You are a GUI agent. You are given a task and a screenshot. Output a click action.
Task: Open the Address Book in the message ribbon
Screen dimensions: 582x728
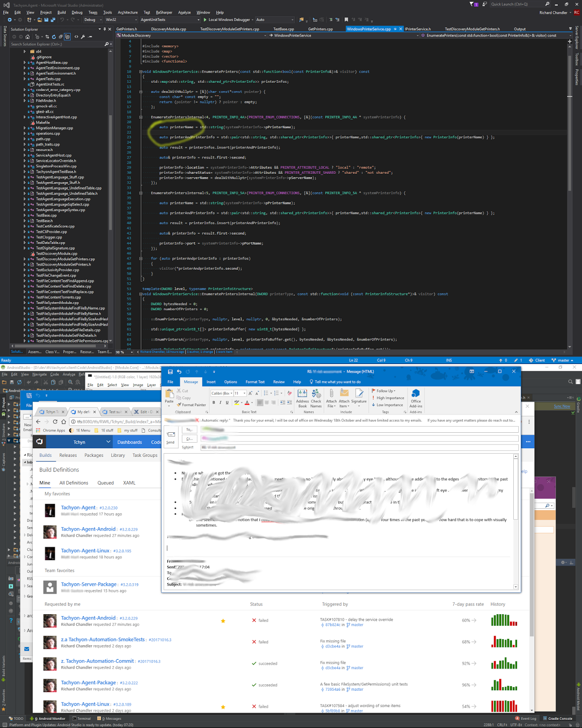[302, 394]
